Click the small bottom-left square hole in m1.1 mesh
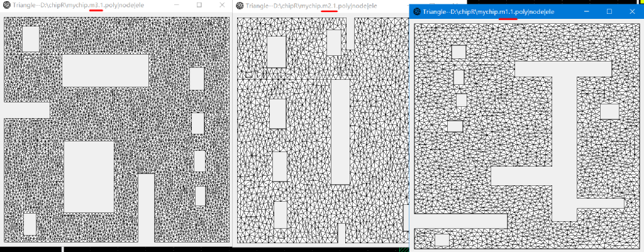 coord(442,240)
